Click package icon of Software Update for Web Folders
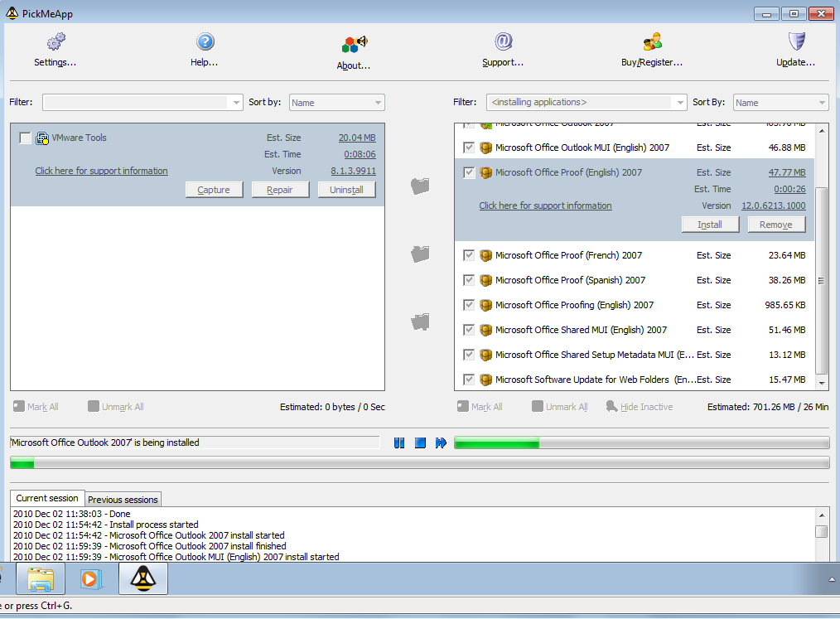The height and width of the screenshot is (619, 840). (486, 380)
